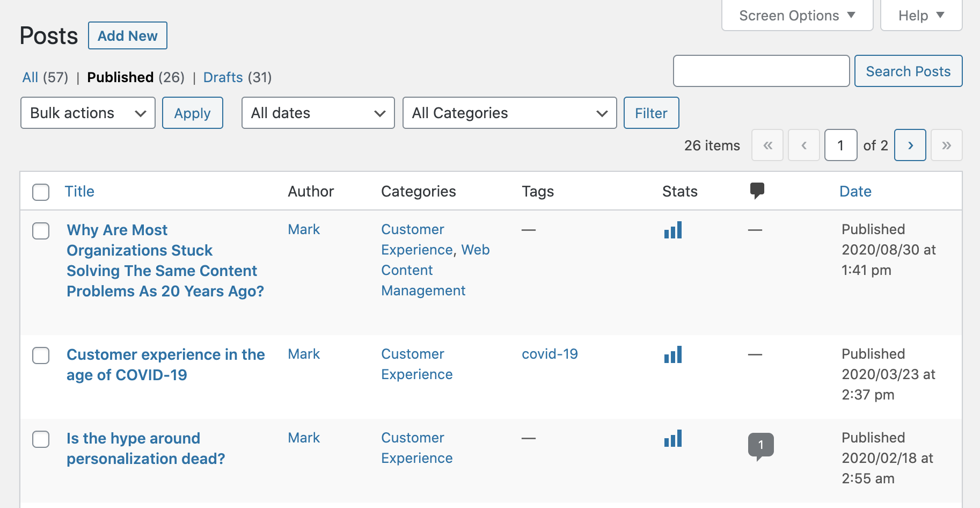Sort posts by the comments bubble column
This screenshot has height=508, width=980.
(757, 191)
